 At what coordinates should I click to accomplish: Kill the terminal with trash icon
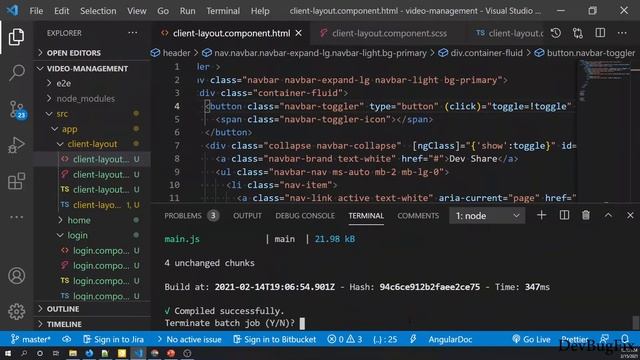point(586,215)
